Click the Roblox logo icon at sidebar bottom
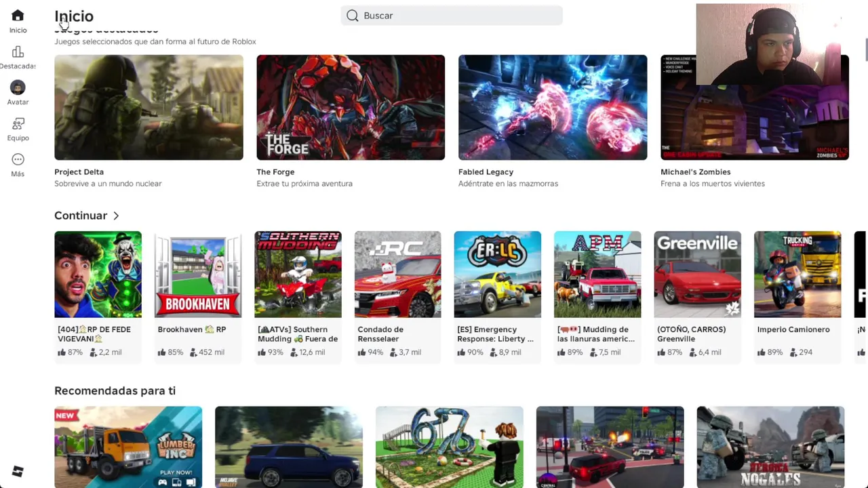868x488 pixels. (x=18, y=472)
